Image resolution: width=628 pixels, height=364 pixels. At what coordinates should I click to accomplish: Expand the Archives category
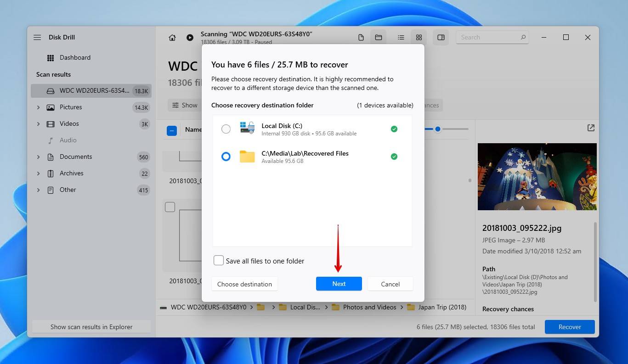(x=38, y=174)
